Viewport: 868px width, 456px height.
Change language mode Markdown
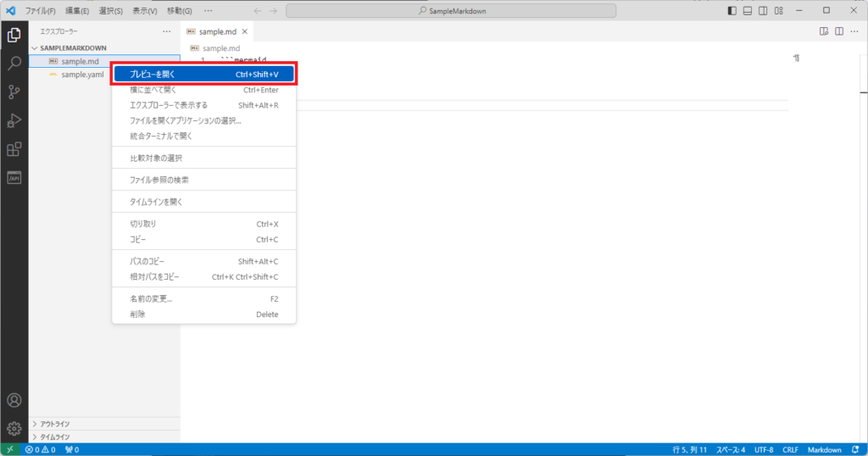coord(824,449)
